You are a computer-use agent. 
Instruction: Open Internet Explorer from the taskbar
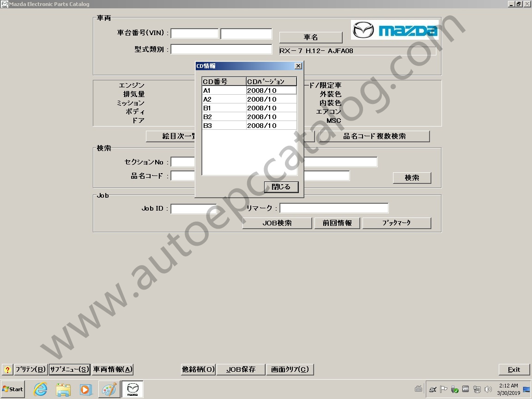coord(40,389)
